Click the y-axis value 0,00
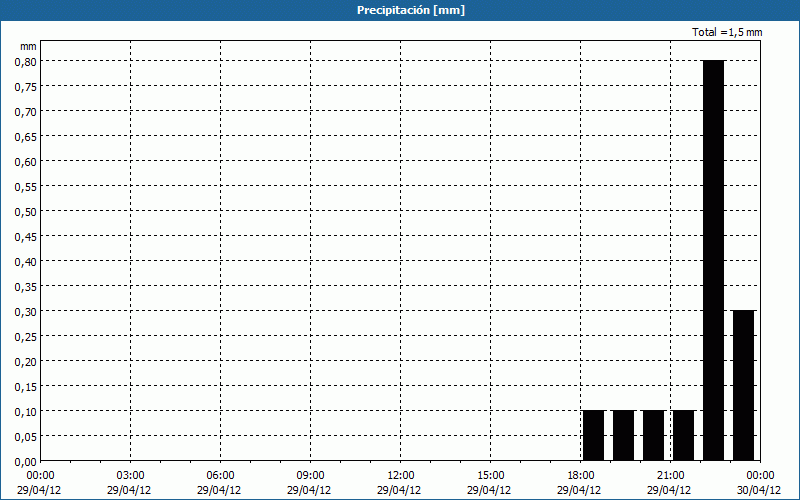 [x=26, y=461]
